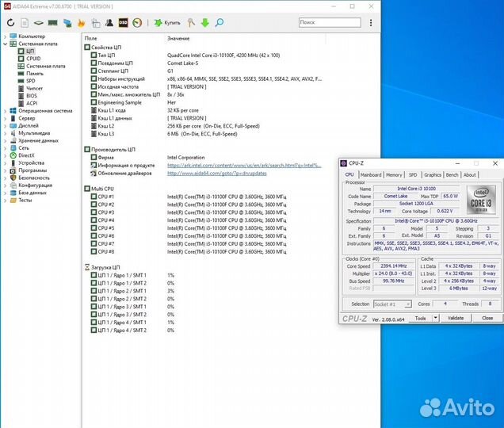This screenshot has width=504, height=428.
Task: Select the CPU tab in CPU-Z
Action: pos(349,174)
